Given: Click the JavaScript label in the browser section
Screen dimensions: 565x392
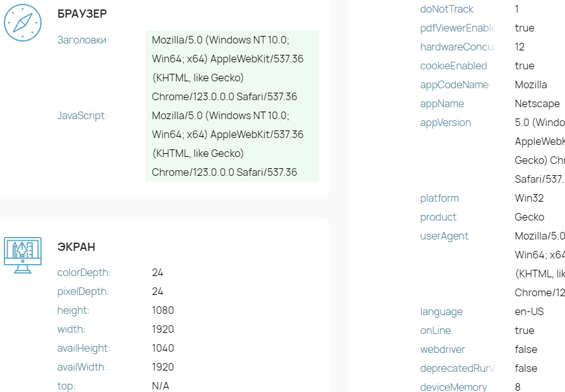Looking at the screenshot, I should pyautogui.click(x=82, y=116).
